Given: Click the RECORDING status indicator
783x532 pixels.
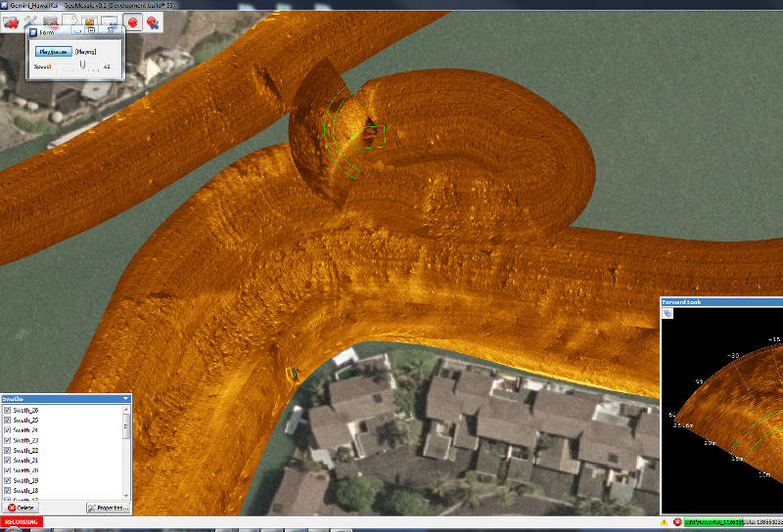Looking at the screenshot, I should [x=22, y=522].
